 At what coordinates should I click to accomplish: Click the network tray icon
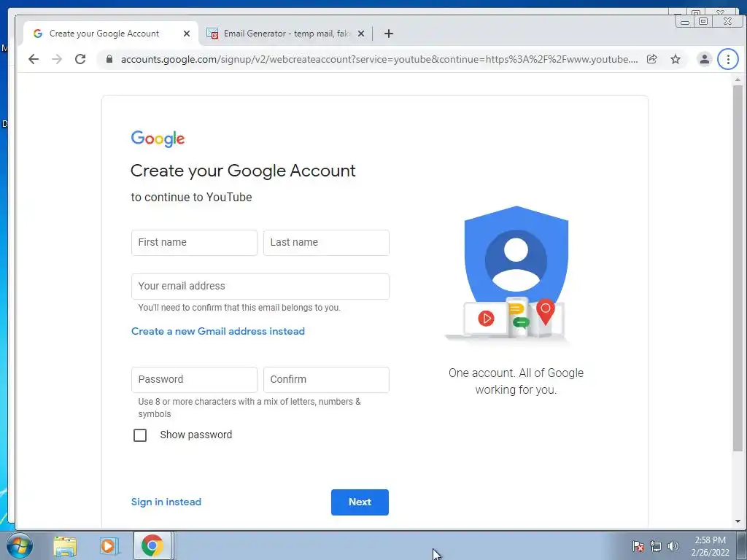pyautogui.click(x=656, y=546)
